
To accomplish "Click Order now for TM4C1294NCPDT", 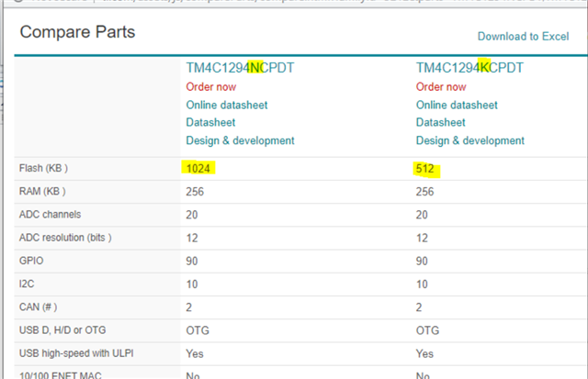I will click(x=211, y=87).
